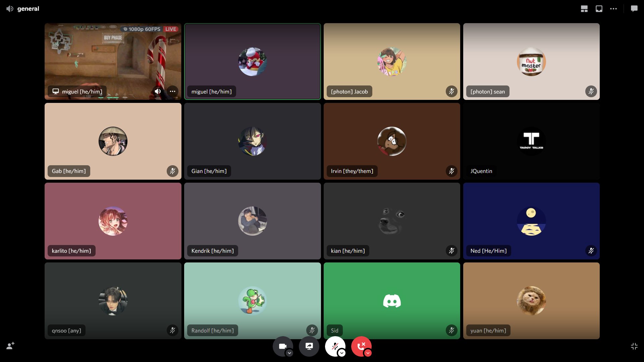Open the inbox icon

pos(599,9)
